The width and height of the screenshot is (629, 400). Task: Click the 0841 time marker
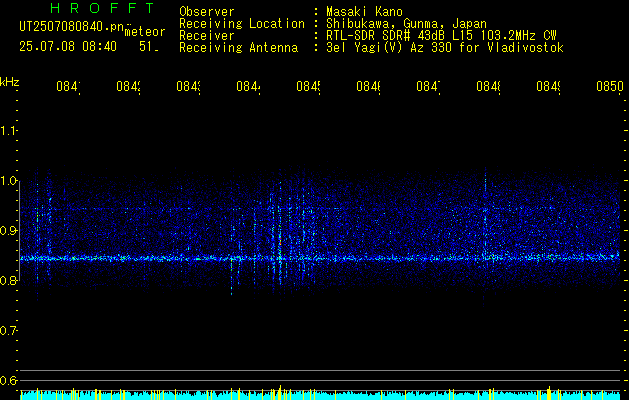(x=68, y=87)
